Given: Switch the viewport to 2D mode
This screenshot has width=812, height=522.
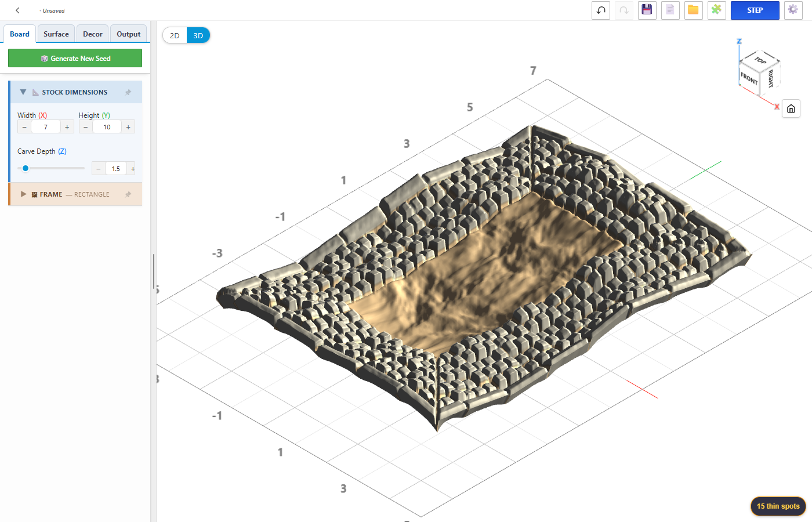Looking at the screenshot, I should (x=175, y=35).
